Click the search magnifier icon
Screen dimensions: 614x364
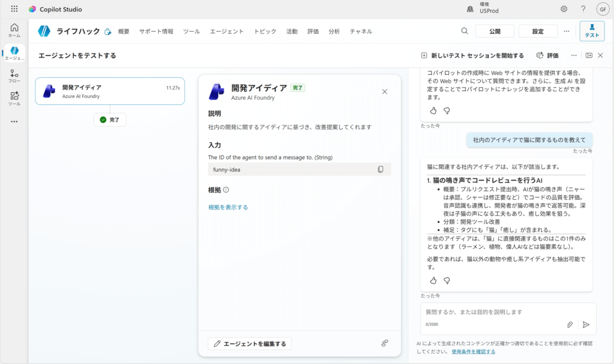[465, 31]
